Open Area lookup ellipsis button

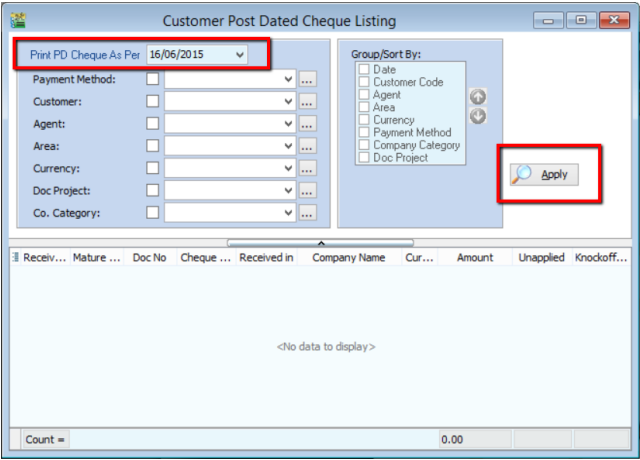[x=308, y=146]
